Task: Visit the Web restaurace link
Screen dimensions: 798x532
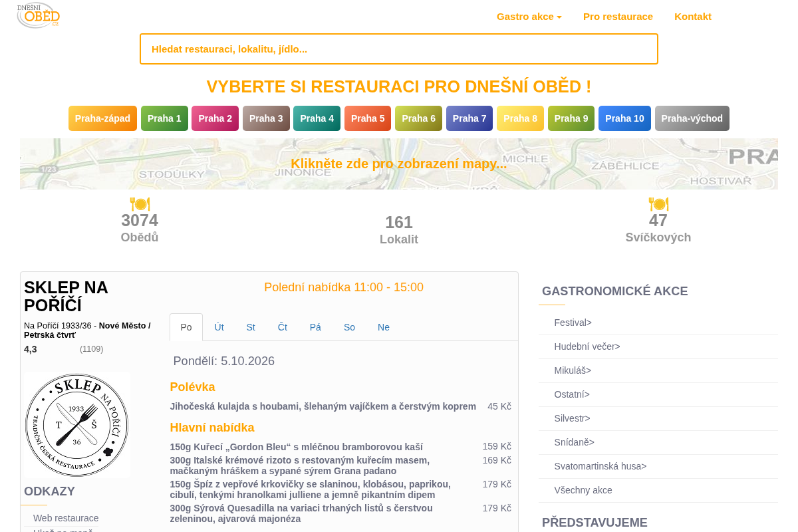Action: [x=66, y=518]
